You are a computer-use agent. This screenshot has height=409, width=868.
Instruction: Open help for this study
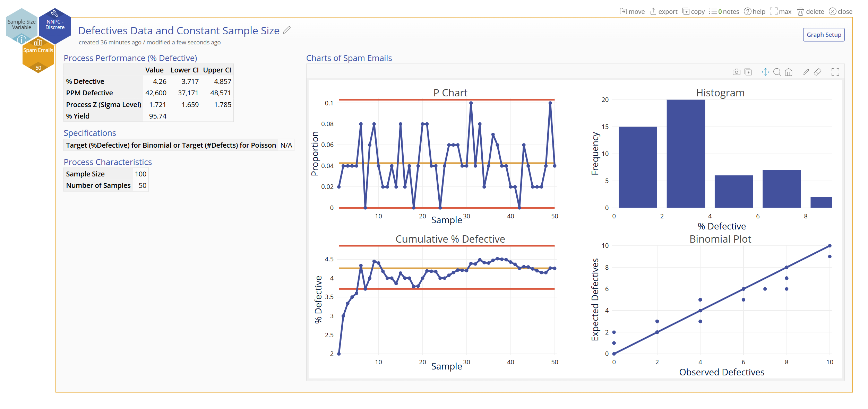[755, 11]
